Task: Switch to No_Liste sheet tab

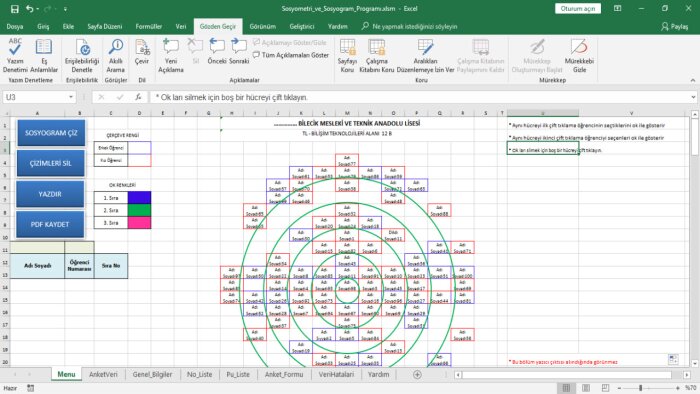Action: tap(200, 374)
